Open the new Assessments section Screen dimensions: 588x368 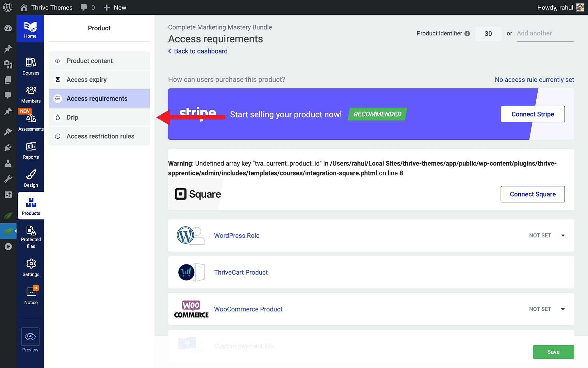pyautogui.click(x=31, y=119)
